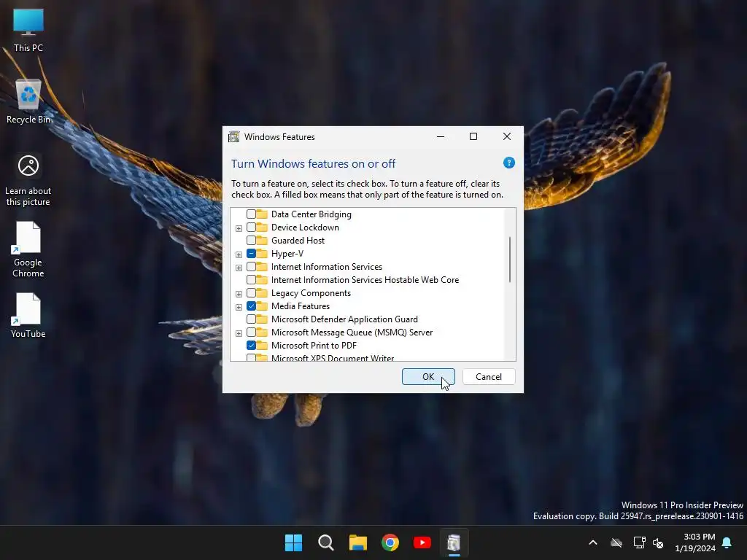Click the Windows Features title bar icon

tap(234, 136)
